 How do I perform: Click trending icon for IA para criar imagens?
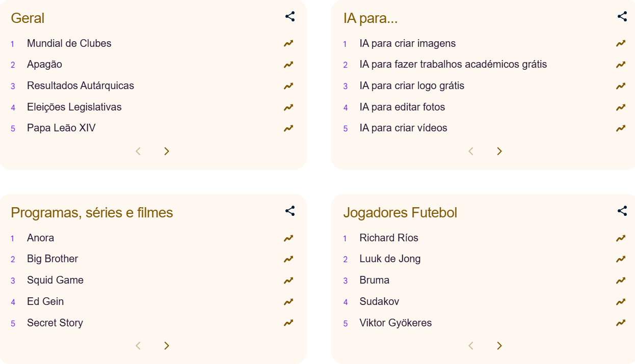pos(621,43)
